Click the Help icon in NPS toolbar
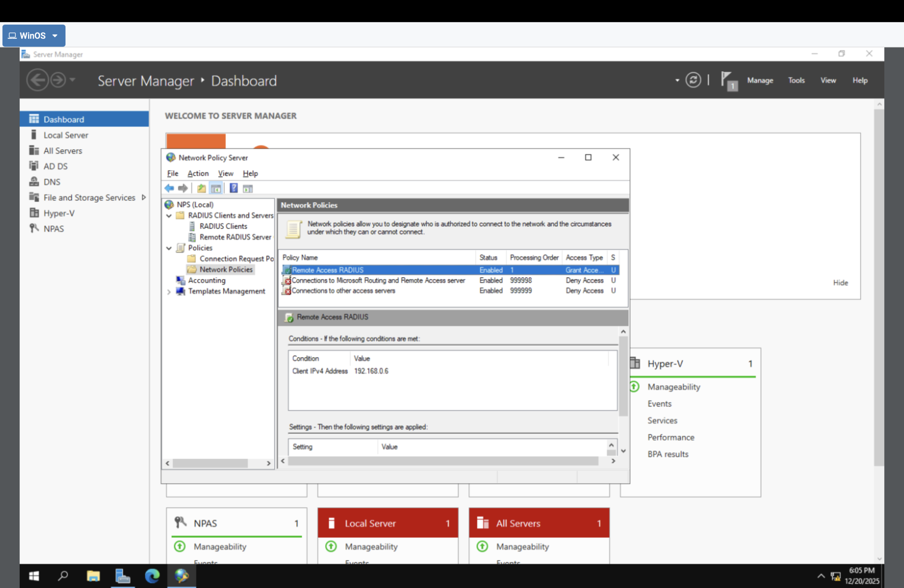The height and width of the screenshot is (588, 904). 234,188
